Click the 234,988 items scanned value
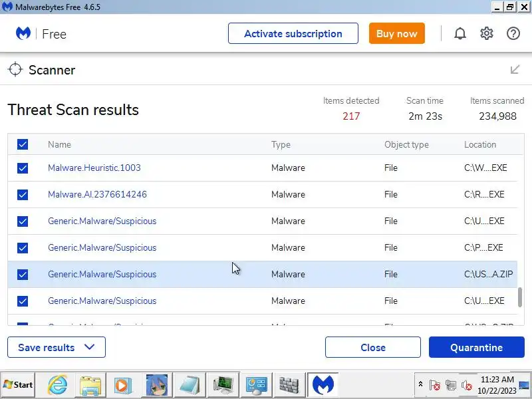 [497, 116]
